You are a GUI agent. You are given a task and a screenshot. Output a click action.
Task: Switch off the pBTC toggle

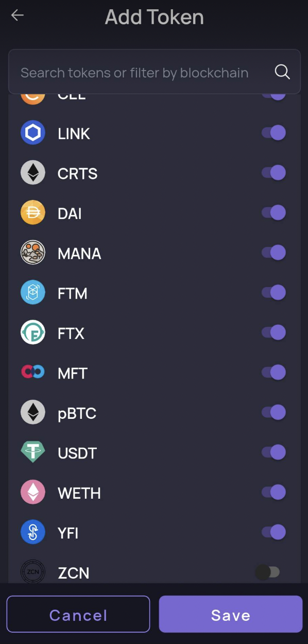pos(273,412)
